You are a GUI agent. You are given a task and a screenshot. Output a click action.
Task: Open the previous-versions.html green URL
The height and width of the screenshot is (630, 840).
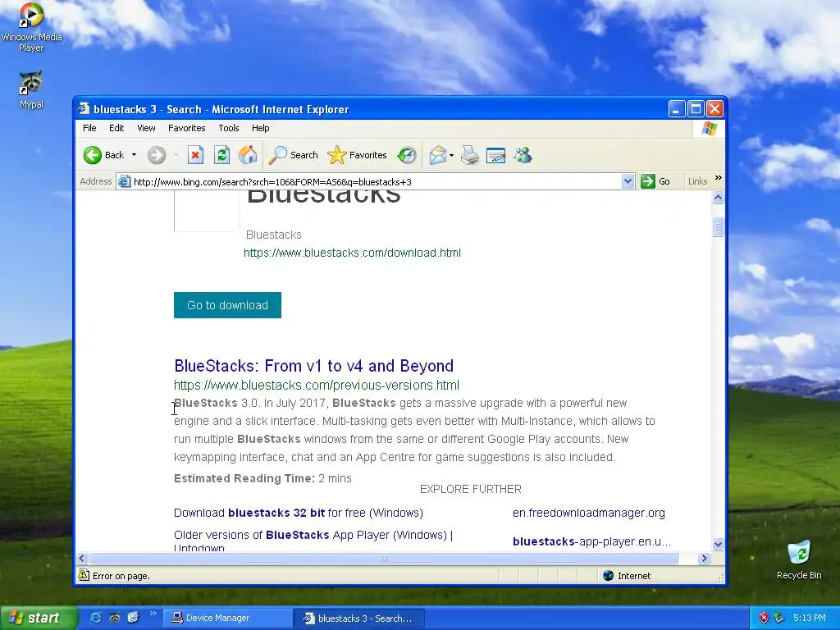click(317, 386)
